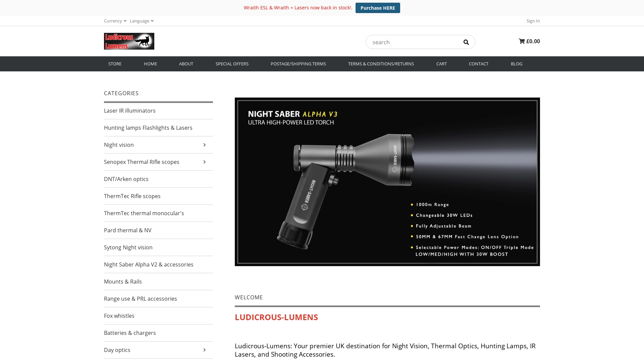
Task: Open the shopping cart via the basket icon
Action: click(x=522, y=41)
